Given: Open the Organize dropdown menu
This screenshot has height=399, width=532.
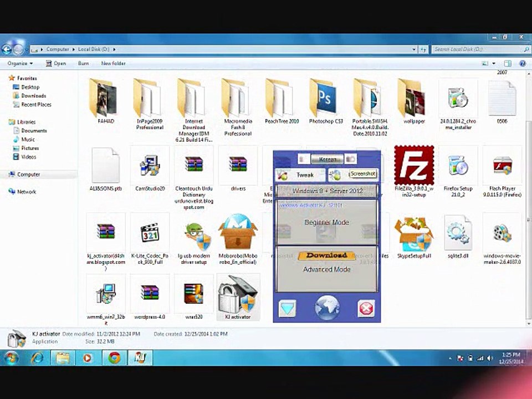Looking at the screenshot, I should point(21,63).
